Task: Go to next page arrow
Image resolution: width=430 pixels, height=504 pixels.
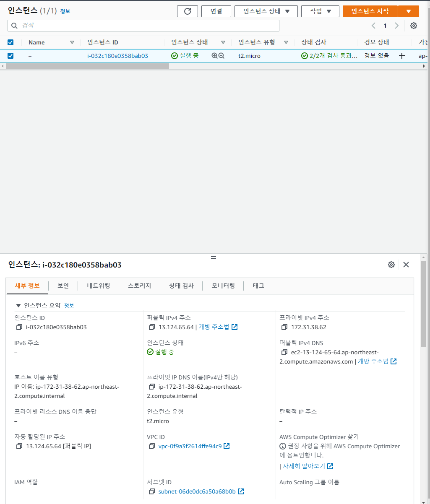Action: coord(397,26)
